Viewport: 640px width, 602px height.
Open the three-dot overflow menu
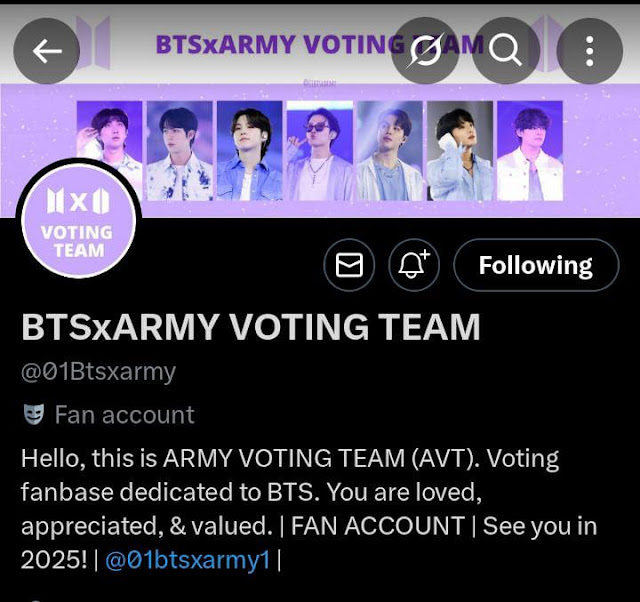[589, 51]
